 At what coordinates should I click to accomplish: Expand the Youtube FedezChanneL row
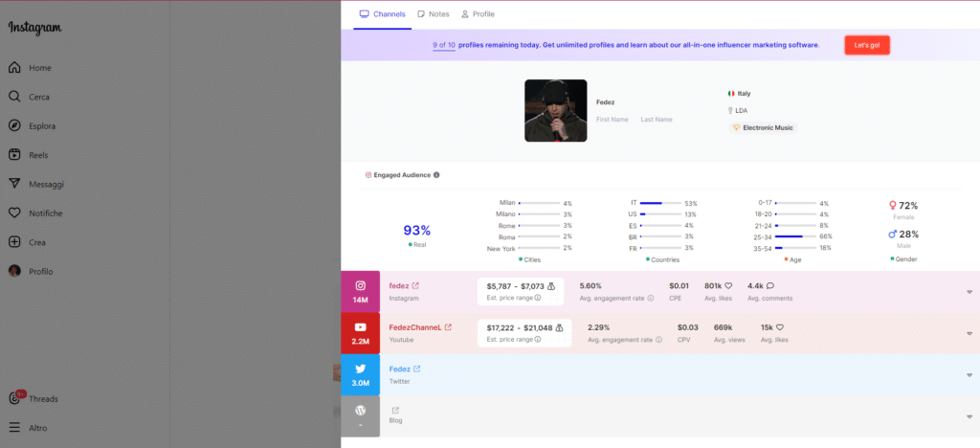point(970,333)
